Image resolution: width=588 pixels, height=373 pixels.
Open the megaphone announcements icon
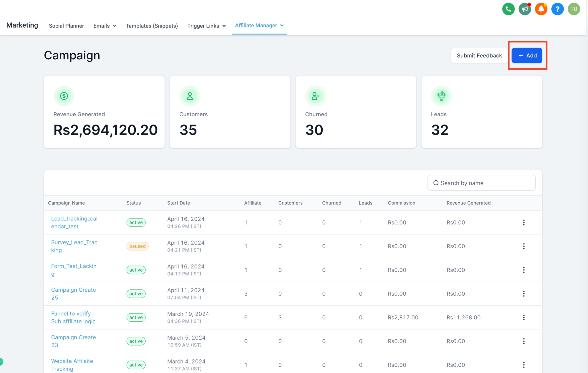(525, 9)
